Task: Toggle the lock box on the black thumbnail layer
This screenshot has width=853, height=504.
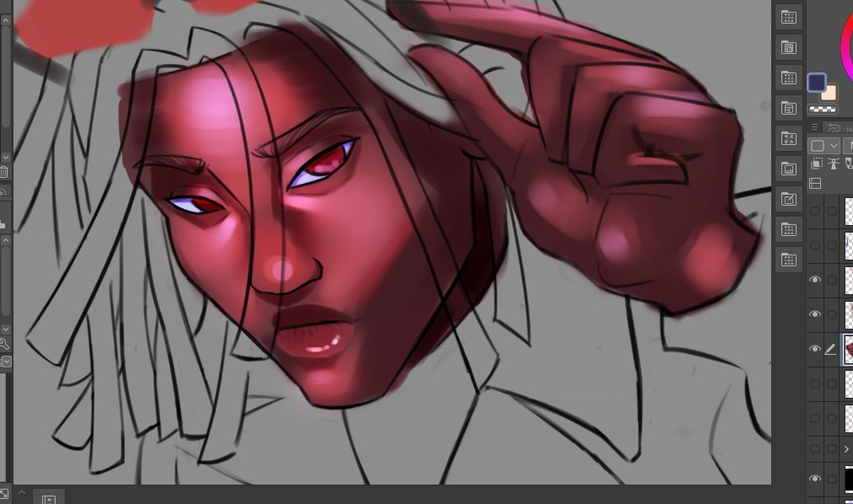Action: (831, 479)
